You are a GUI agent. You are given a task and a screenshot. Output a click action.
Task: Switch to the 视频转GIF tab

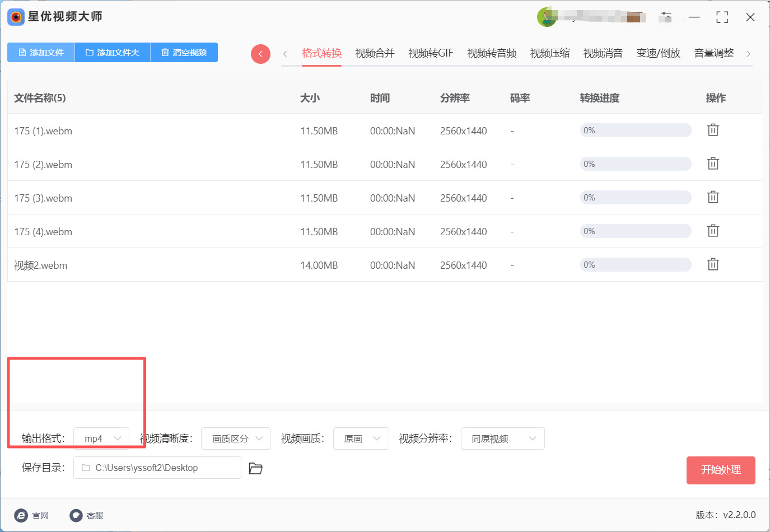click(431, 53)
